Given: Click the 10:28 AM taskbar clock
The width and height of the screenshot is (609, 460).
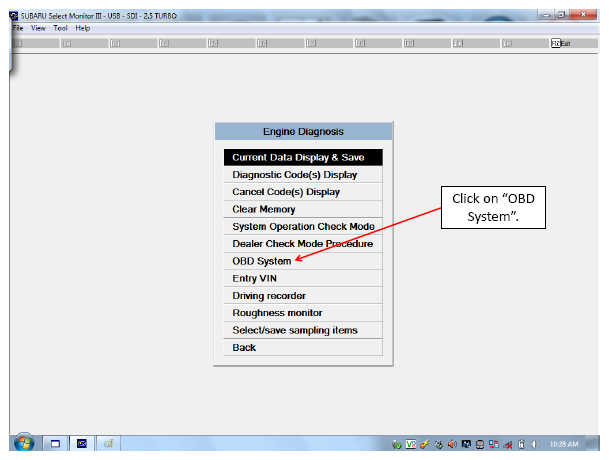Looking at the screenshot, I should click(x=564, y=444).
